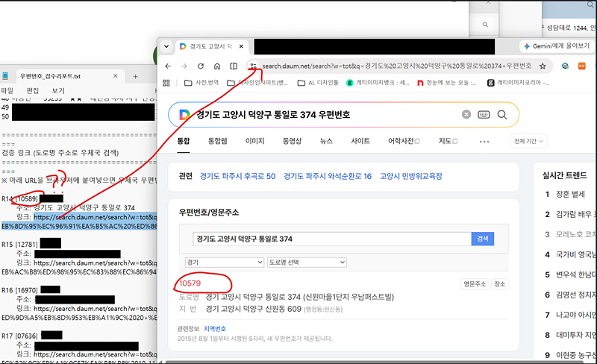Bookmark this page with the star icon
This screenshot has height=364, width=597.
[x=543, y=66]
